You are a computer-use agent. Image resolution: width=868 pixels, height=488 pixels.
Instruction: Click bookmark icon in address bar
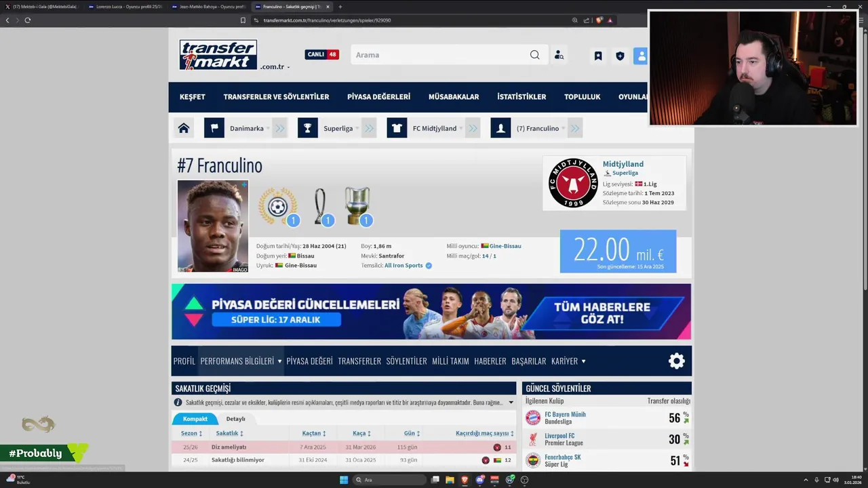click(x=243, y=20)
